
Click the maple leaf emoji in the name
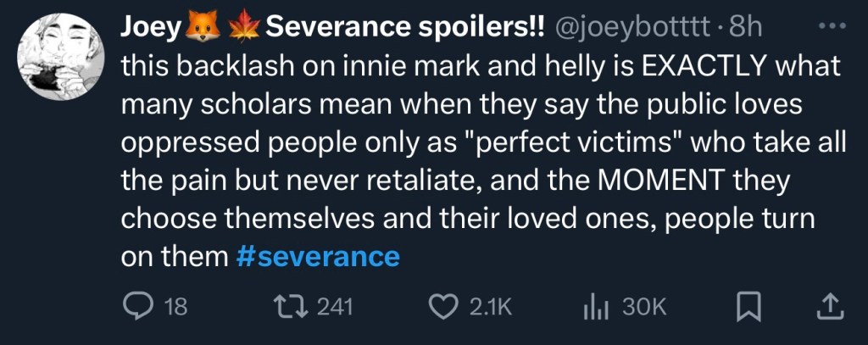(x=243, y=28)
